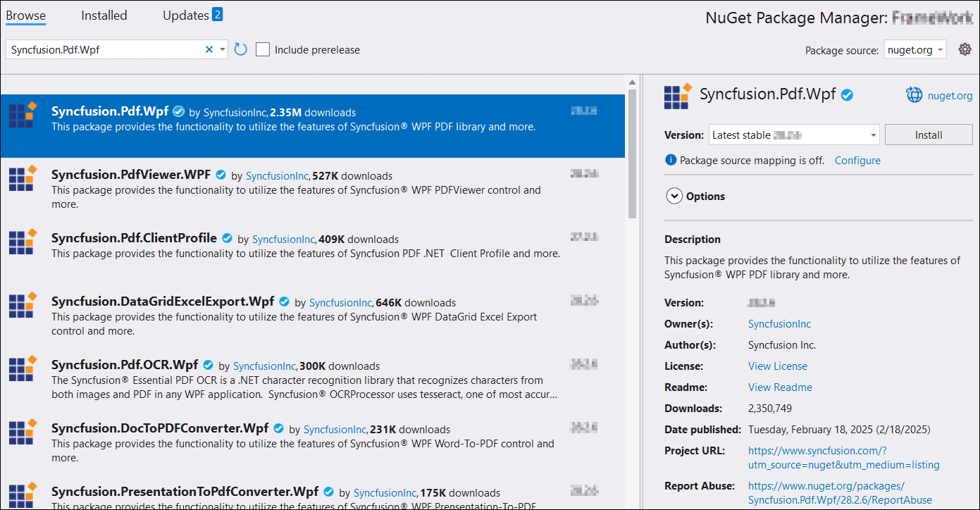Viewport: 980px width, 510px height.
Task: Click the Updates count badge
Action: click(217, 14)
